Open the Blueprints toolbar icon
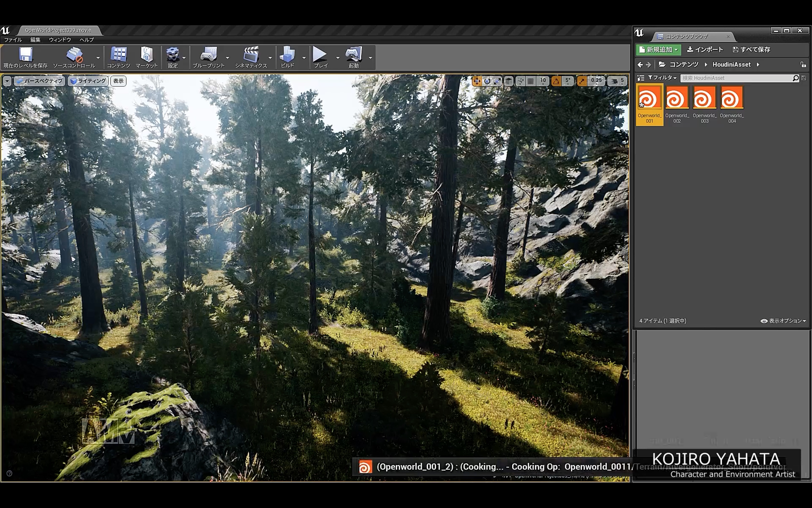 pos(208,58)
